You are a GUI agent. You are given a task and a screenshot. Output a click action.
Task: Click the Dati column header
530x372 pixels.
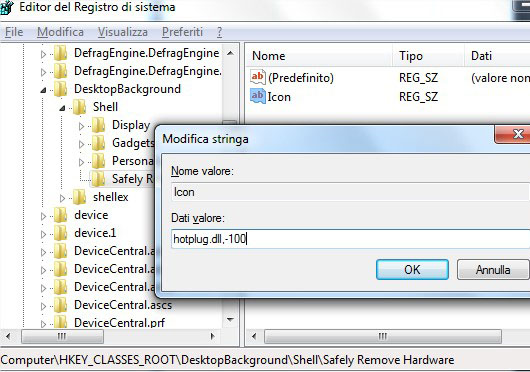[498, 56]
